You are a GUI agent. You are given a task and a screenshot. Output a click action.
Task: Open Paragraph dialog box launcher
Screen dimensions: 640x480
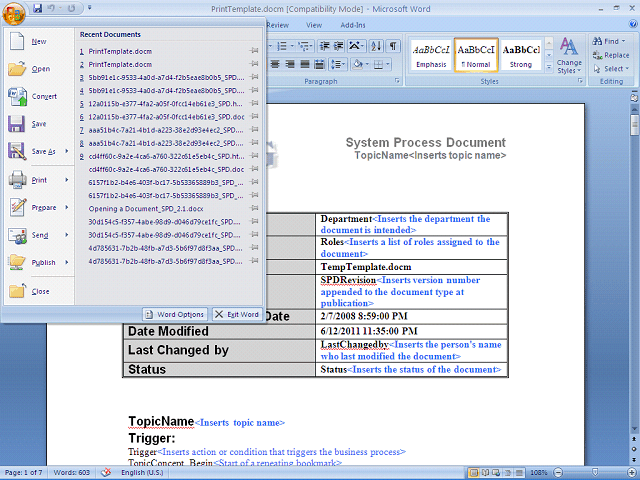coord(397,81)
